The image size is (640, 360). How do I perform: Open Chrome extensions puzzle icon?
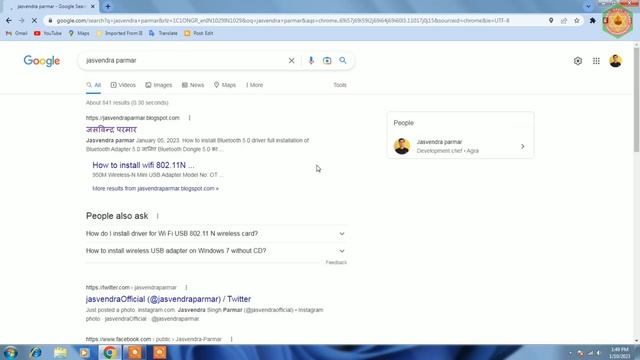coord(593,20)
